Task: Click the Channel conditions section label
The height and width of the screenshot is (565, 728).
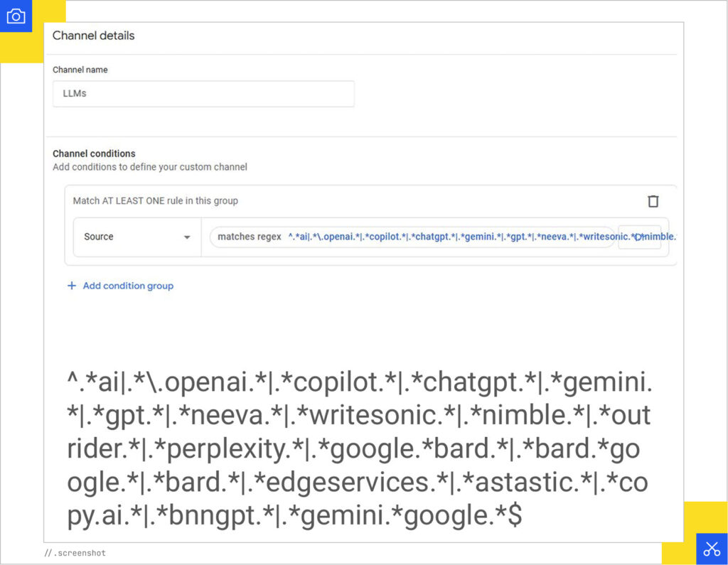Action: (94, 154)
